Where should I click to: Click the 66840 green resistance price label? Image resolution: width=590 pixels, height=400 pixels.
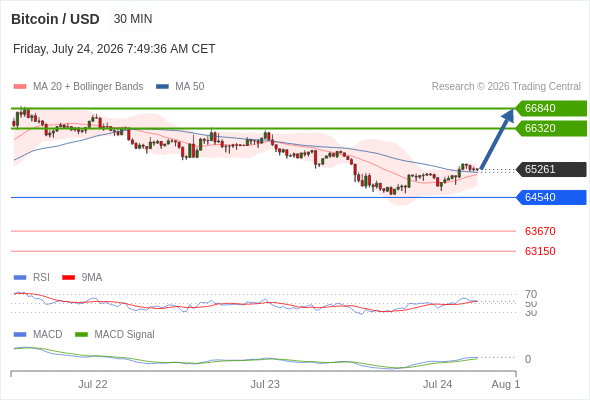(x=551, y=108)
